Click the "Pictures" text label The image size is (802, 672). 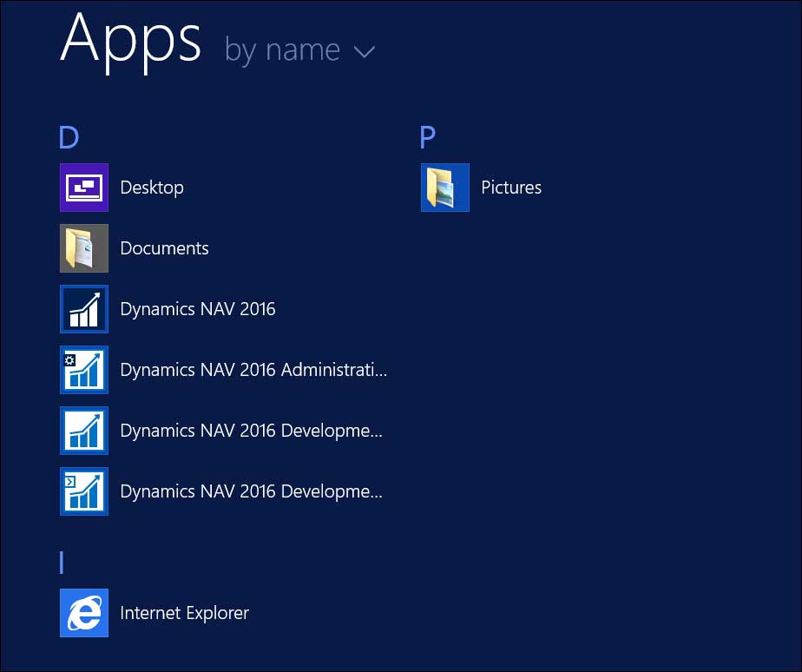pyautogui.click(x=510, y=187)
